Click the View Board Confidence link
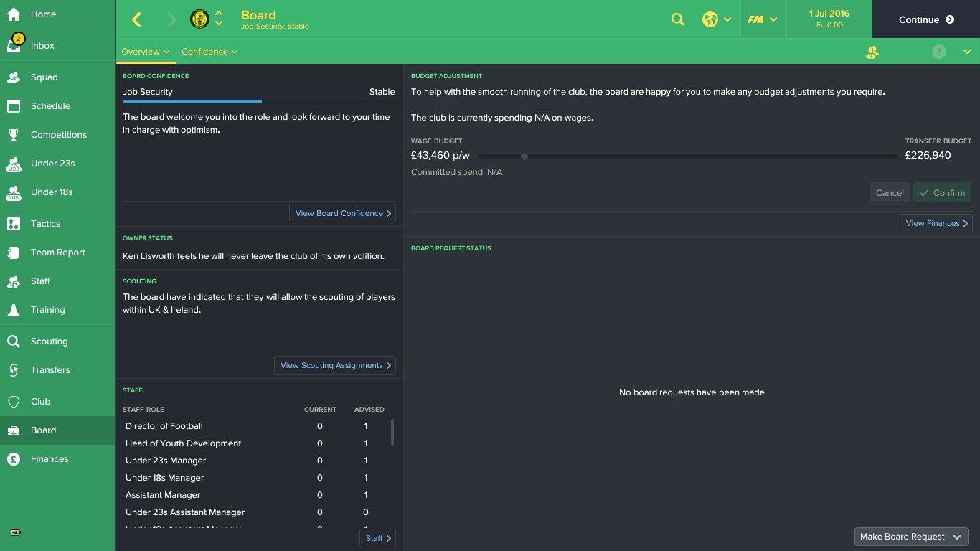The image size is (980, 551). coord(343,213)
